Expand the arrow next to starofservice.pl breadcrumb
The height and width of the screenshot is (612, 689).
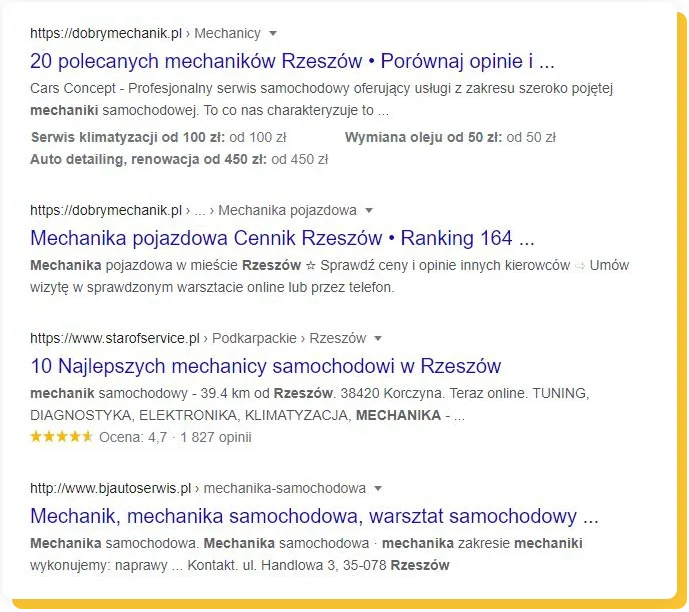coord(378,339)
